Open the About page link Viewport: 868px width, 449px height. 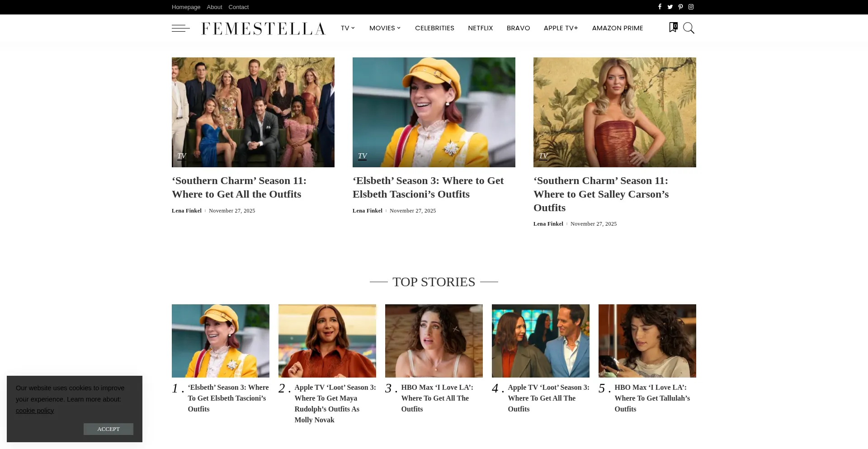coord(214,7)
